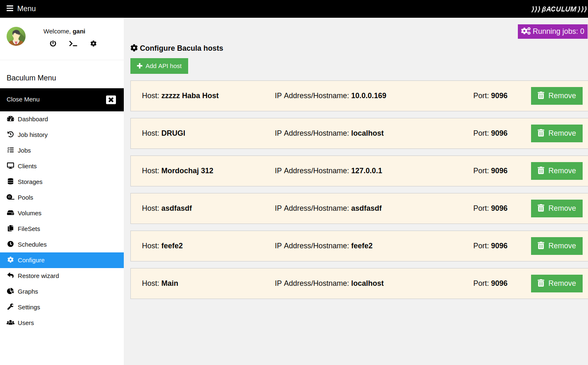Click the gear icon under Welcome
The image size is (588, 365).
point(94,43)
